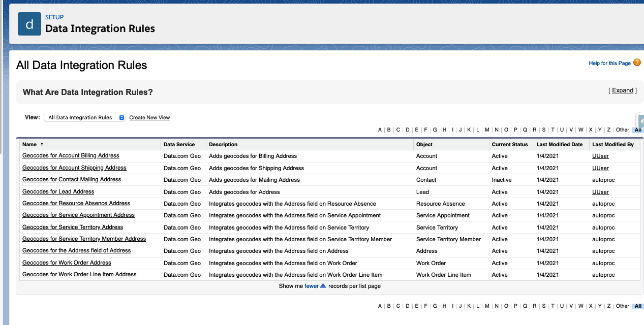Click the "Create New View" link
The width and height of the screenshot is (644, 325).
click(x=149, y=117)
